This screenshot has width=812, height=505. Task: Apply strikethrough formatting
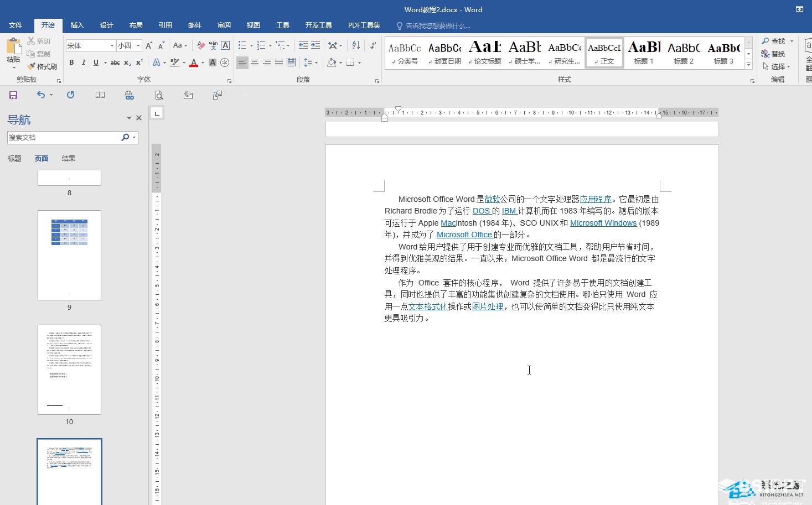pyautogui.click(x=115, y=63)
